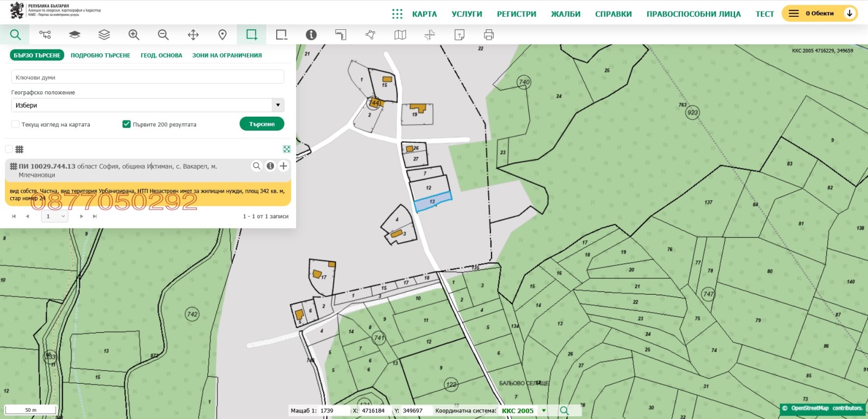
Task: Add parcel 10029.744.13 with plus icon
Action: [x=283, y=166]
